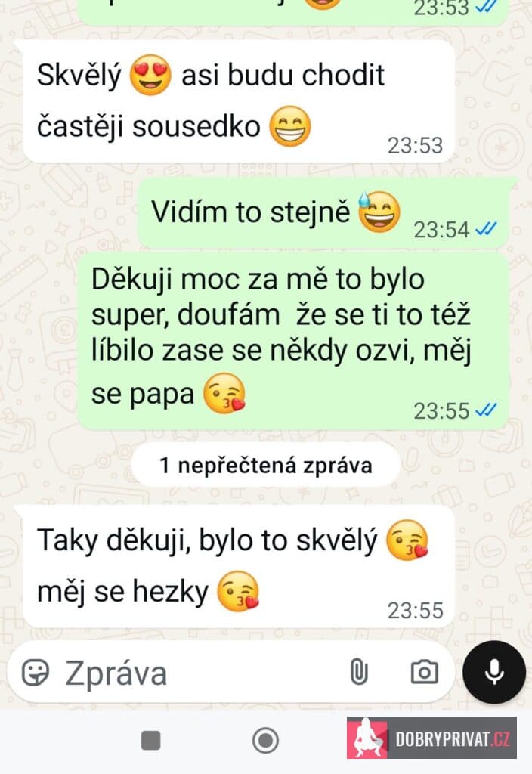Tap the paperclip attachment icon
The height and width of the screenshot is (774, 532).
click(359, 672)
